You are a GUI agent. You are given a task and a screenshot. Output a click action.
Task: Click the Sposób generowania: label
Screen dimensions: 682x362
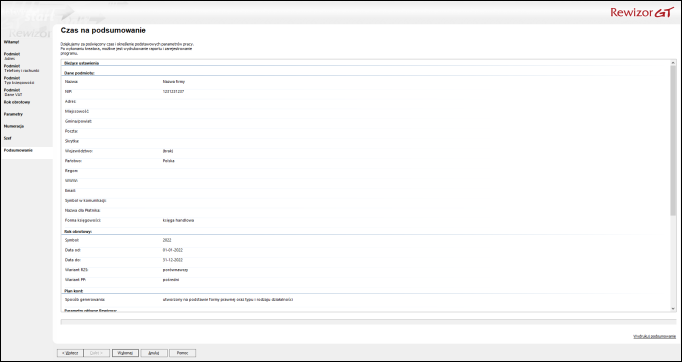coord(85,300)
